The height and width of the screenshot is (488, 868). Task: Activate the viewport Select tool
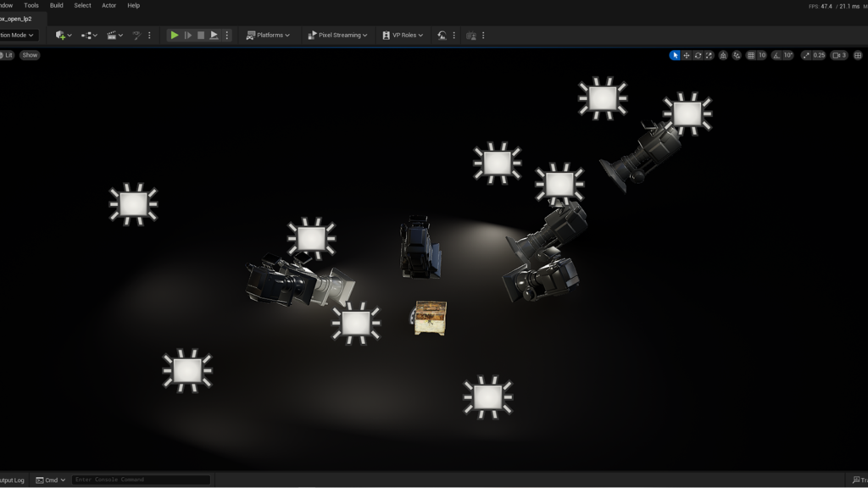pos(675,55)
